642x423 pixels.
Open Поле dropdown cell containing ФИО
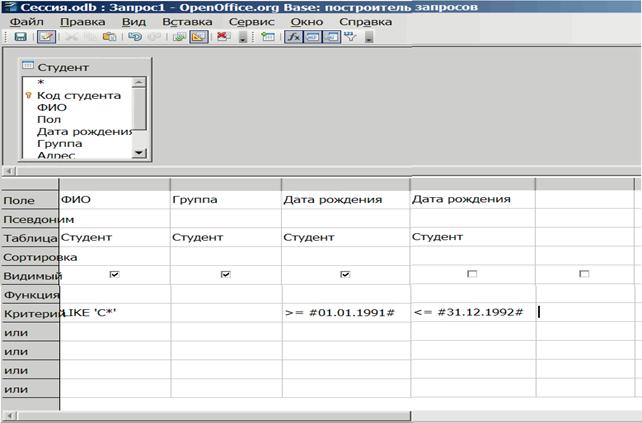(115, 199)
